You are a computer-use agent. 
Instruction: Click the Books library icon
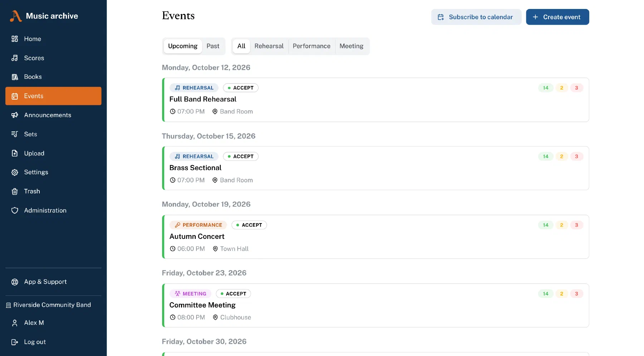coord(15,77)
